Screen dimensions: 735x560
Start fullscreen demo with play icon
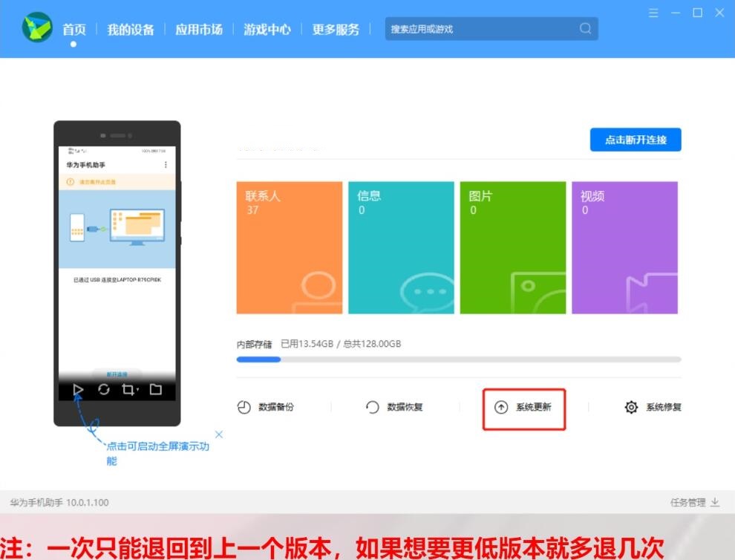coord(78,389)
